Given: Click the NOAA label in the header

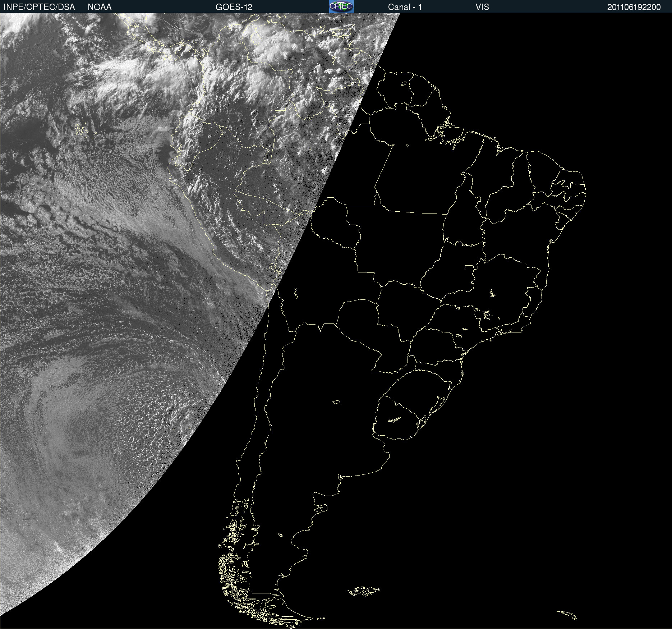Looking at the screenshot, I should [x=100, y=7].
